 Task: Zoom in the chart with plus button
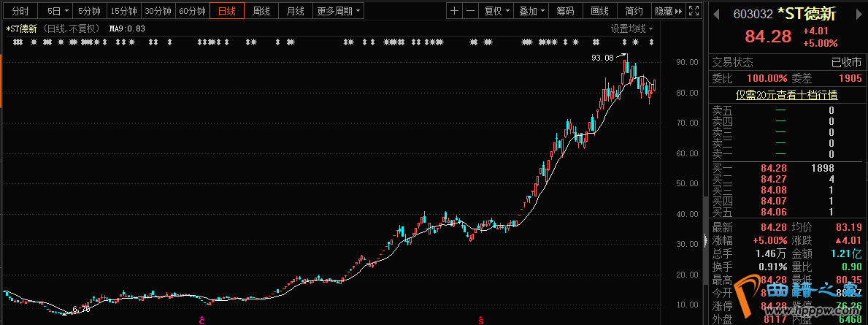pos(455,11)
